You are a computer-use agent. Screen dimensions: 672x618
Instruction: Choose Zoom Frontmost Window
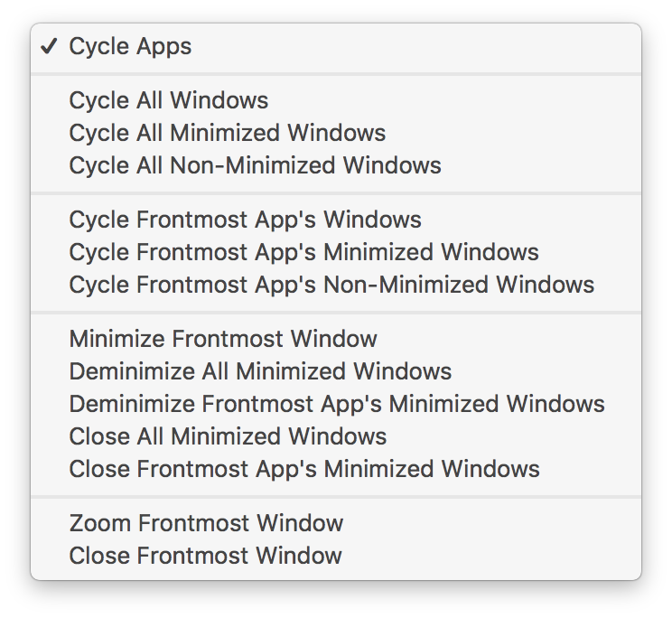point(206,523)
